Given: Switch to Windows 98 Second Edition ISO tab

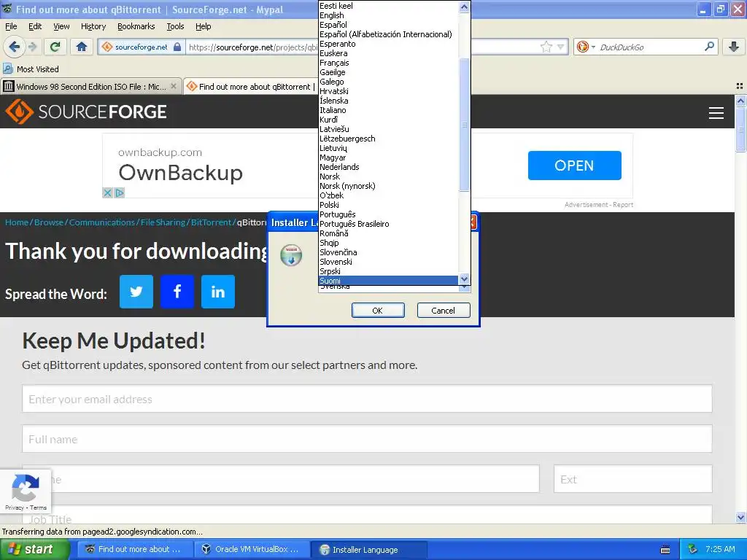Looking at the screenshot, I should [91, 86].
